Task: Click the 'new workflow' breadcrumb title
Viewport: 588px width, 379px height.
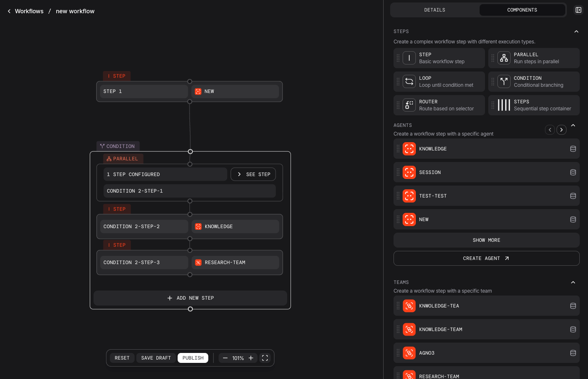Action: (x=75, y=11)
